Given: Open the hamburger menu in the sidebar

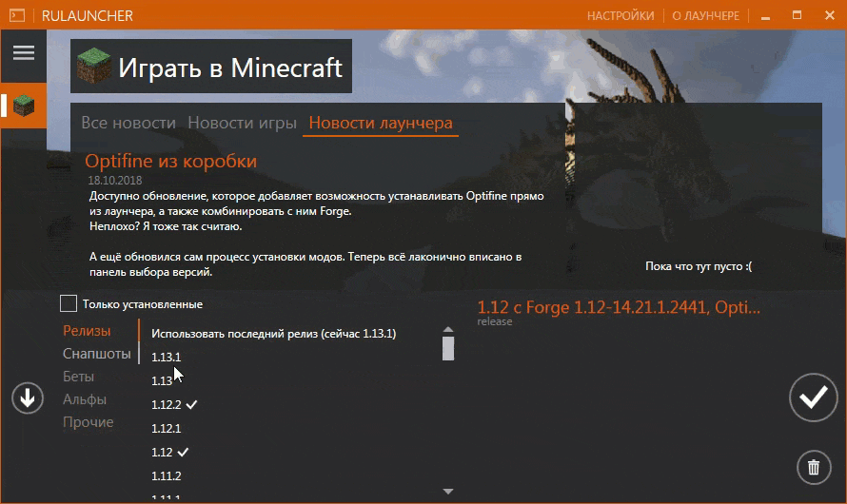Looking at the screenshot, I should [x=24, y=53].
